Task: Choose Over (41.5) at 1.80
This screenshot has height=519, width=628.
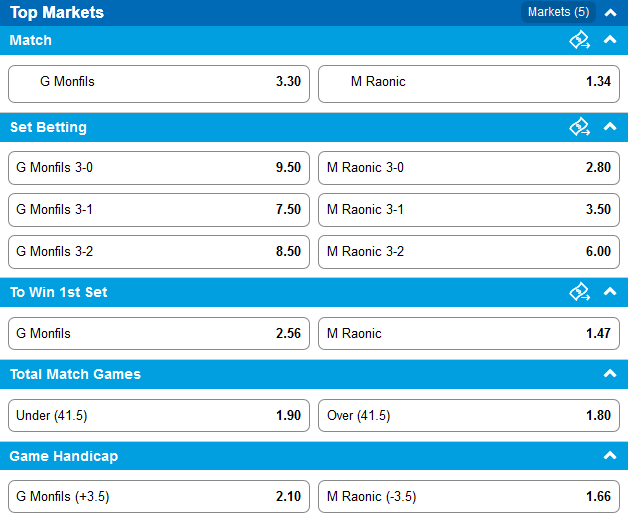Action: [x=469, y=415]
